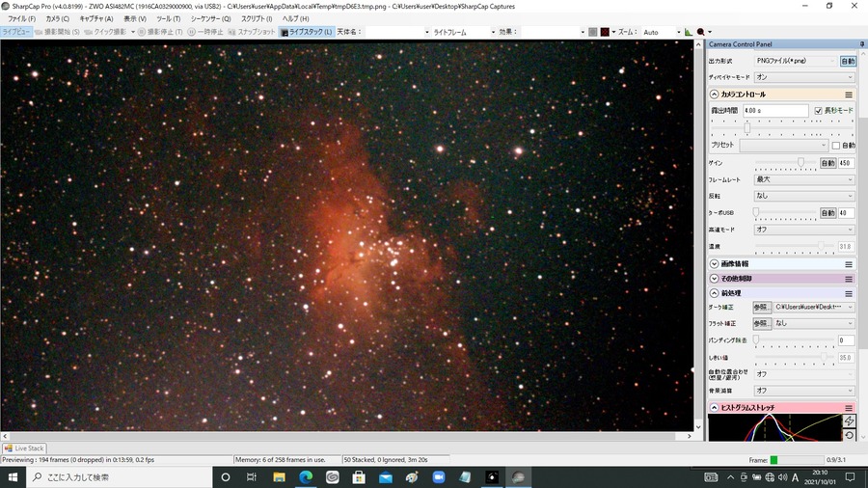Click the exposure time input field
The image size is (868, 488).
[775, 111]
